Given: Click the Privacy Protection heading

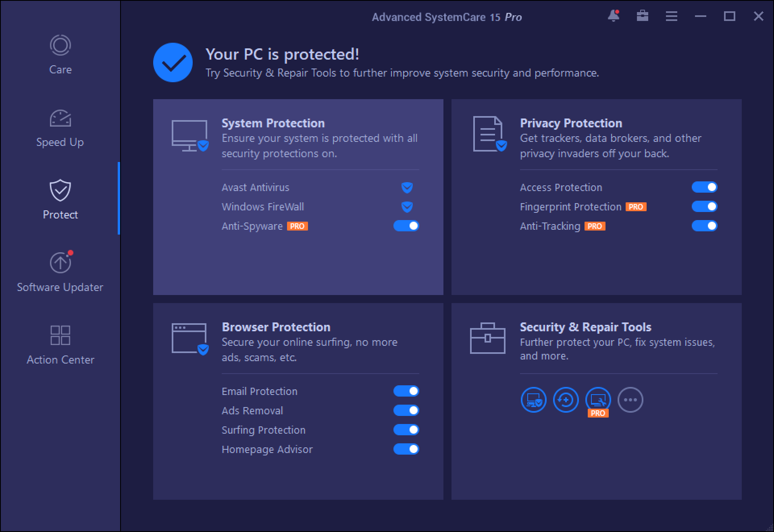Looking at the screenshot, I should coord(571,123).
